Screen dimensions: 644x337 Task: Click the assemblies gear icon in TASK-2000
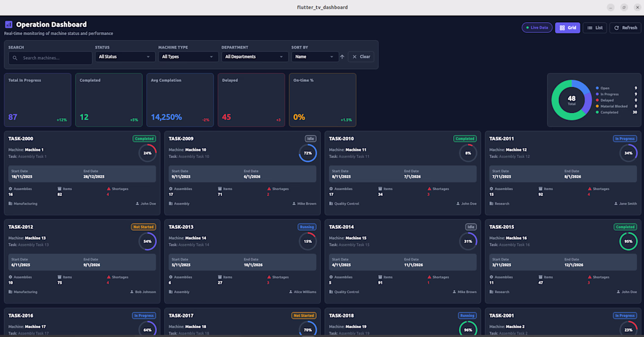point(11,189)
